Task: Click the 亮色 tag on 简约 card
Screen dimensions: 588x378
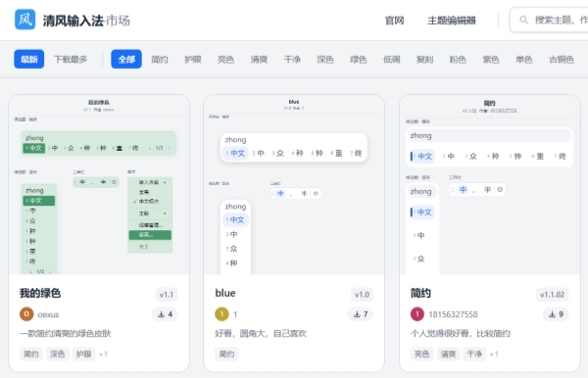Action: pyautogui.click(x=421, y=354)
